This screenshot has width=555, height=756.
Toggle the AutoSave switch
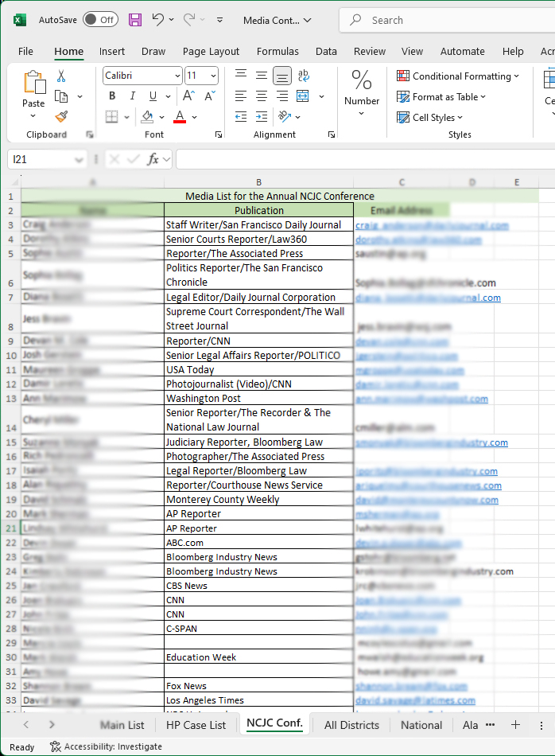pyautogui.click(x=100, y=20)
